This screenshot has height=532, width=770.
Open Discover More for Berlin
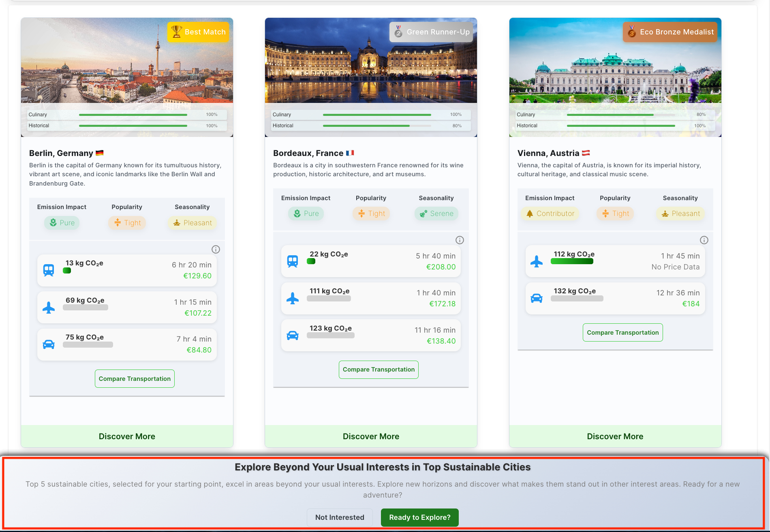(127, 436)
